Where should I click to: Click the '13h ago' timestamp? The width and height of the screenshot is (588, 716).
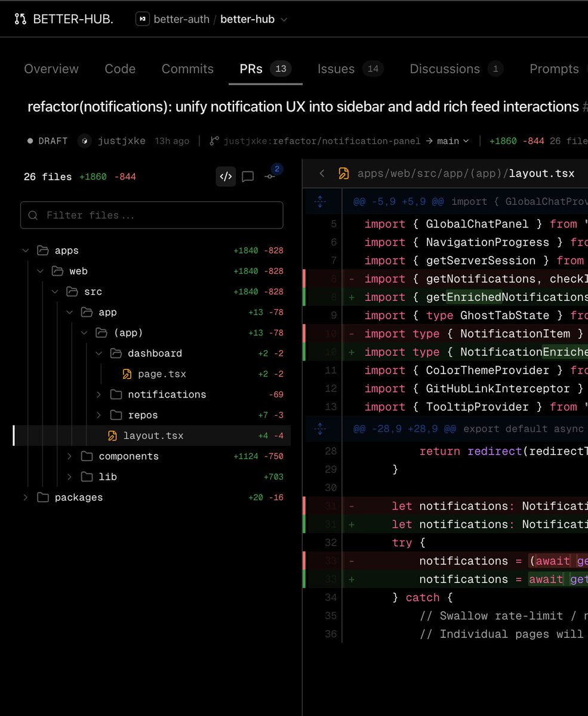pyautogui.click(x=172, y=141)
